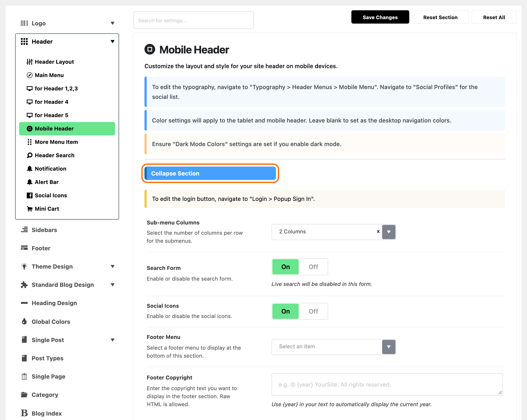Viewport: 527px width, 420px height.
Task: Click the Header grid icon
Action: [x=24, y=41]
